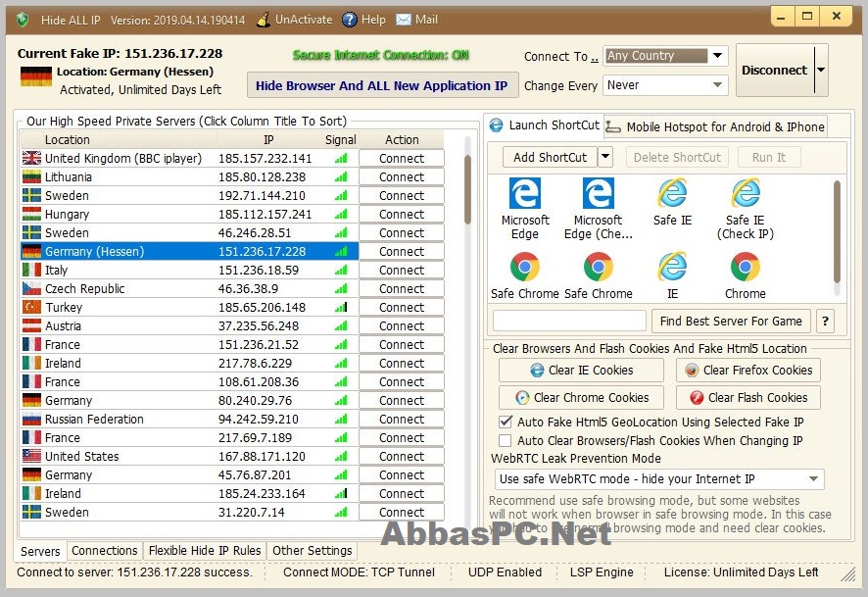Toggle Auto Fake Html5 GeoLocation checkbox
The height and width of the screenshot is (597, 868).
(505, 422)
